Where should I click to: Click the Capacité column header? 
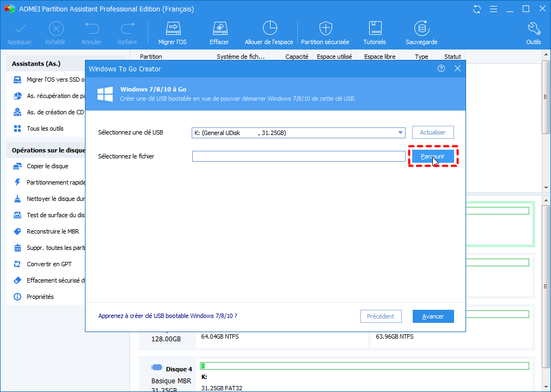(297, 57)
